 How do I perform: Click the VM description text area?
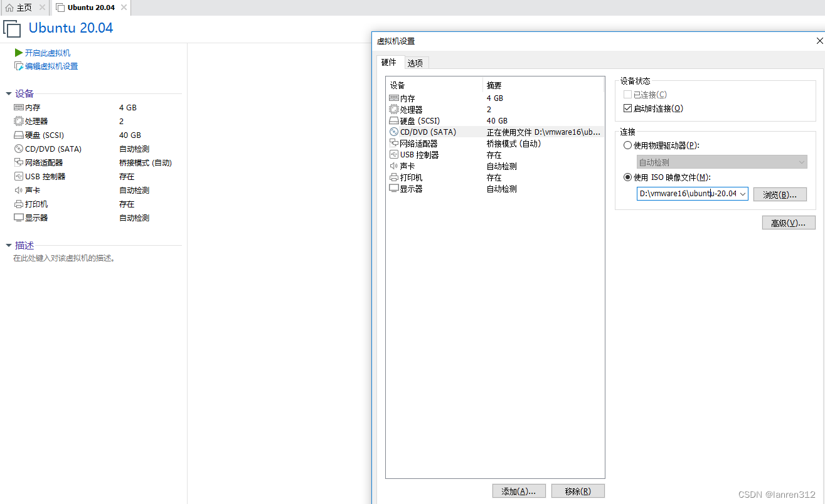click(65, 258)
